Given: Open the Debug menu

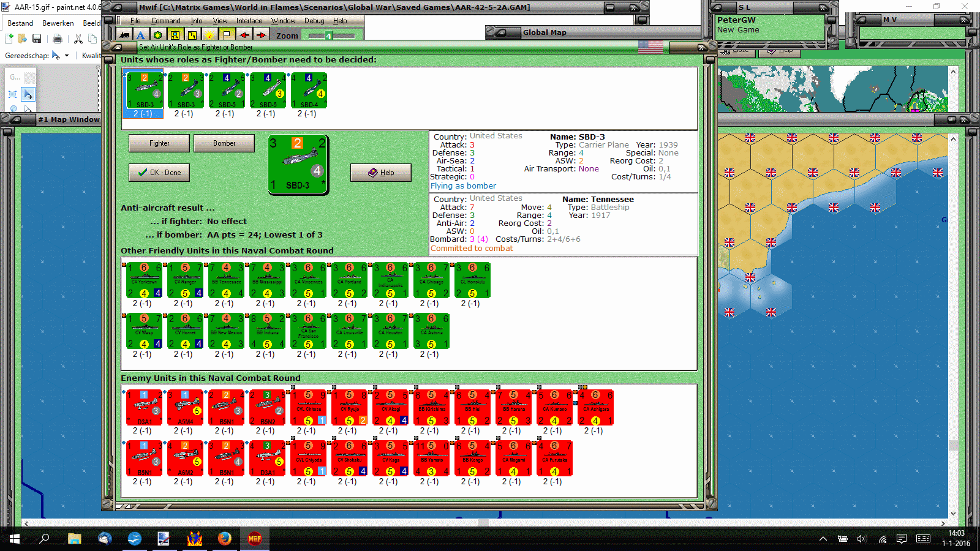Looking at the screenshot, I should 314,21.
